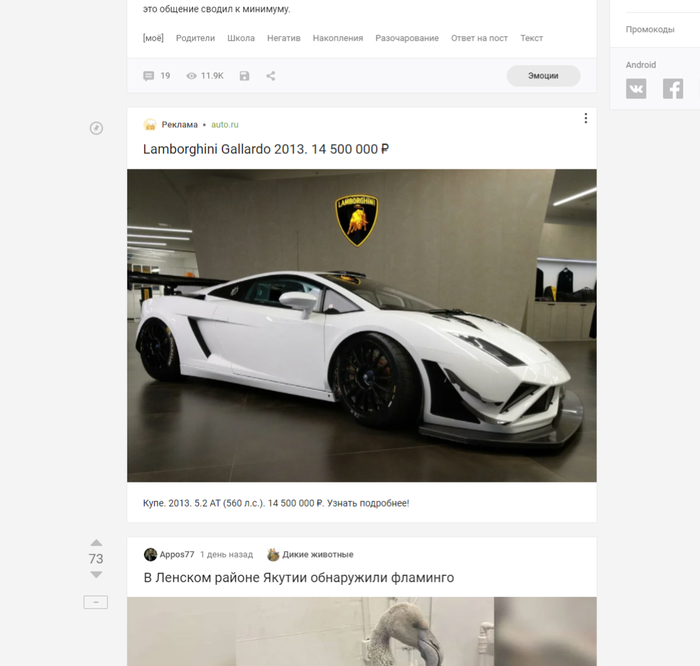
Task: Open the Ответ на пост tag
Action: point(479,38)
